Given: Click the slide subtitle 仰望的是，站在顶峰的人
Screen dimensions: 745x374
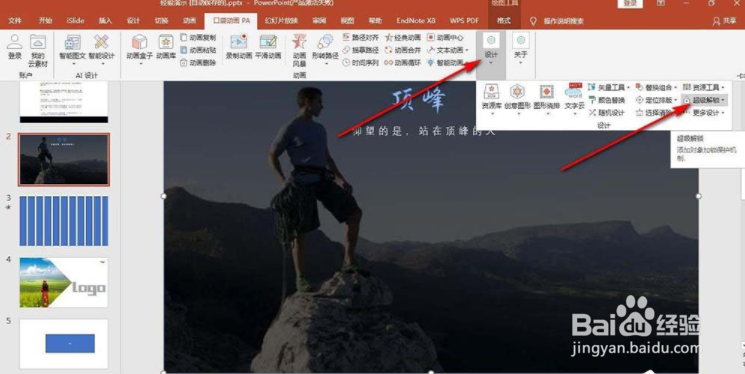Looking at the screenshot, I should click(x=424, y=131).
